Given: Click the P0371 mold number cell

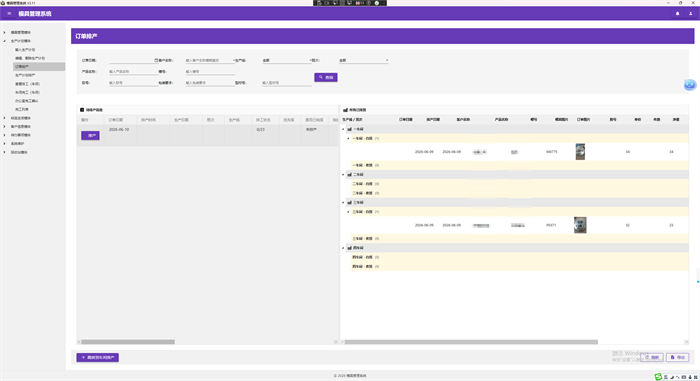Looking at the screenshot, I should [x=551, y=225].
